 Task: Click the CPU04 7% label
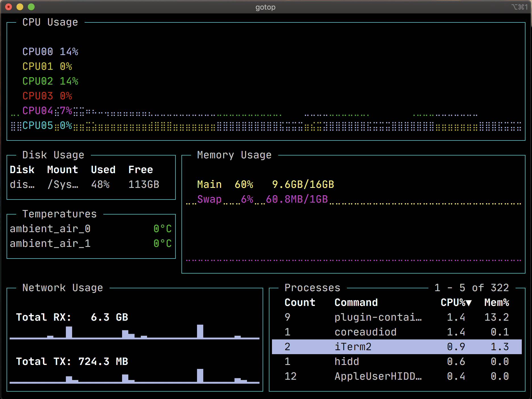point(47,111)
